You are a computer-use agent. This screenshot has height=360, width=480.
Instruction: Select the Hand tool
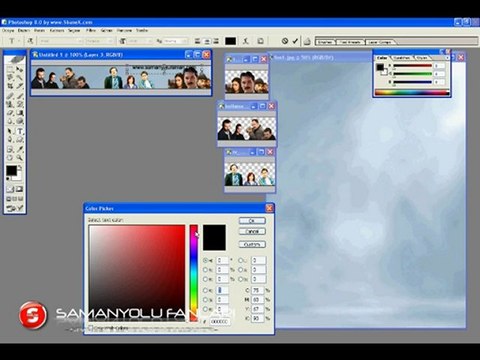(10, 157)
